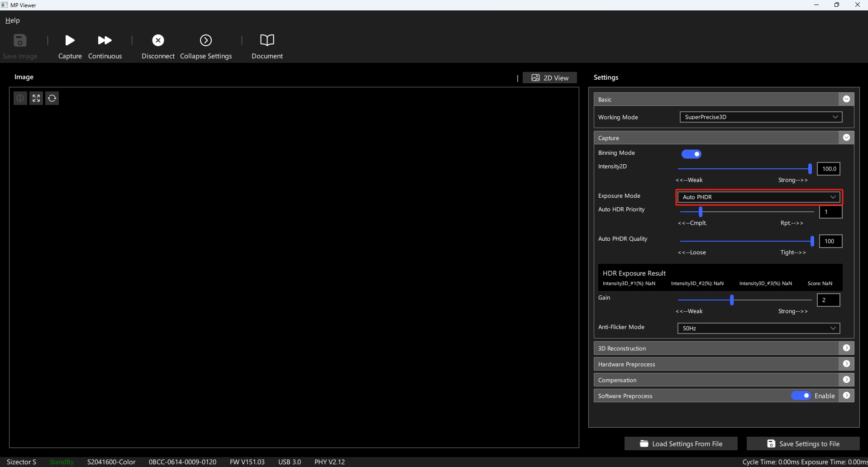868x467 pixels.
Task: Click Load Settings From File
Action: [681, 443]
